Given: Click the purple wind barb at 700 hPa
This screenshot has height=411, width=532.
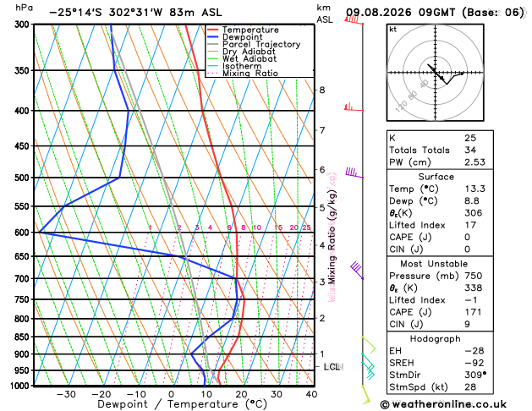Looking at the screenshot, I should pos(357,270).
